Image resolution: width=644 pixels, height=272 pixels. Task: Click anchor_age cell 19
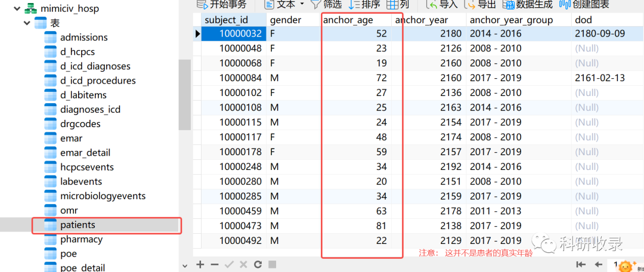coord(356,63)
